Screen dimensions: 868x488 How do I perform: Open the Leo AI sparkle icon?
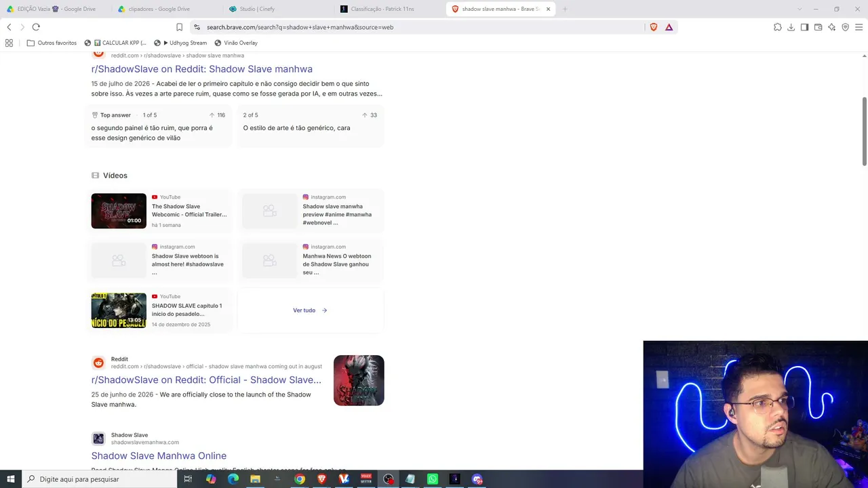(x=832, y=27)
